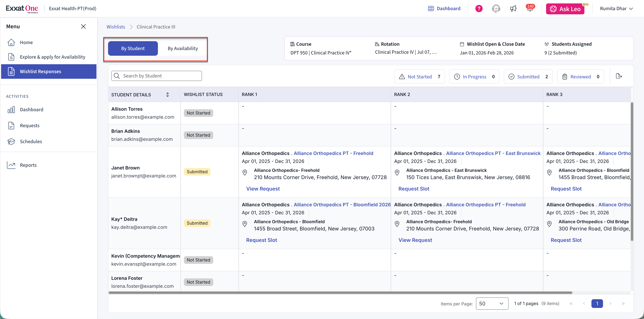Viewport: 644px width, 319px height.
Task: Open Schedules in the Activities menu
Action: [x=31, y=141]
